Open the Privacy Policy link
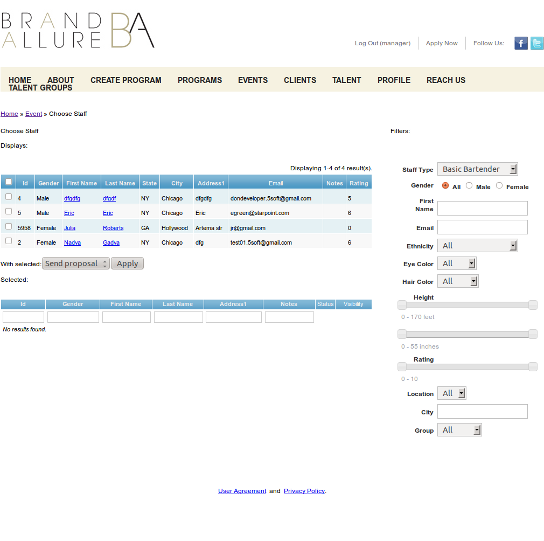This screenshot has height=541, width=544. tap(304, 491)
